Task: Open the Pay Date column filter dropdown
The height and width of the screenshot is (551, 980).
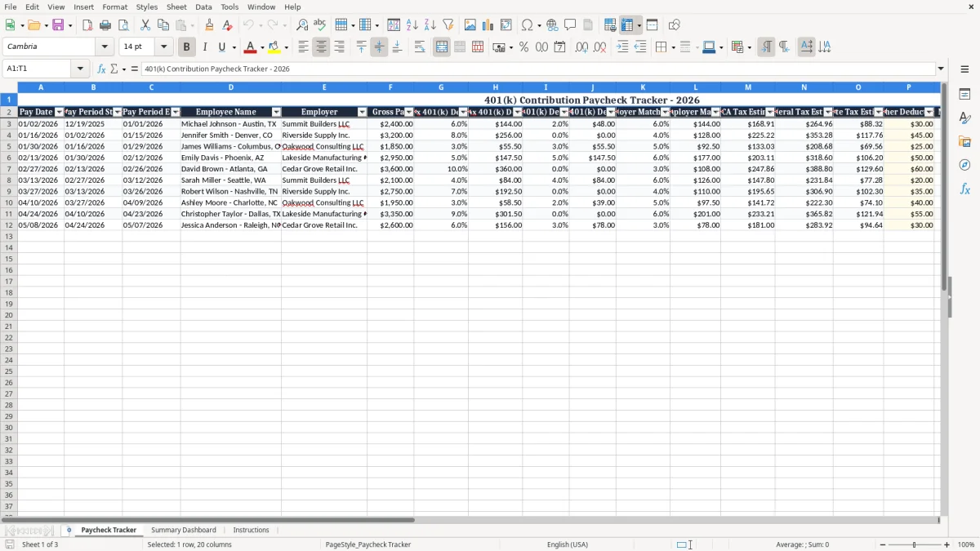Action: 59,112
